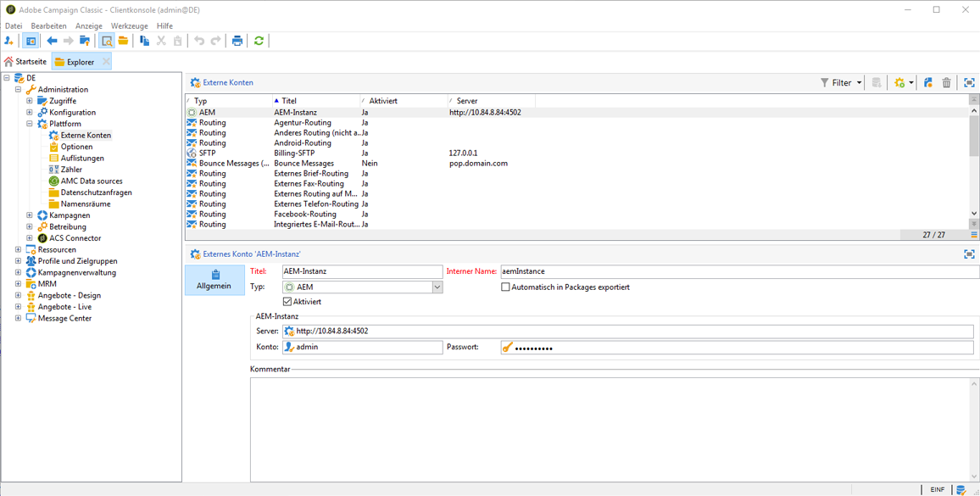Screen dimensions: 980x496
Task: Click into the Titel input field
Action: click(x=361, y=271)
